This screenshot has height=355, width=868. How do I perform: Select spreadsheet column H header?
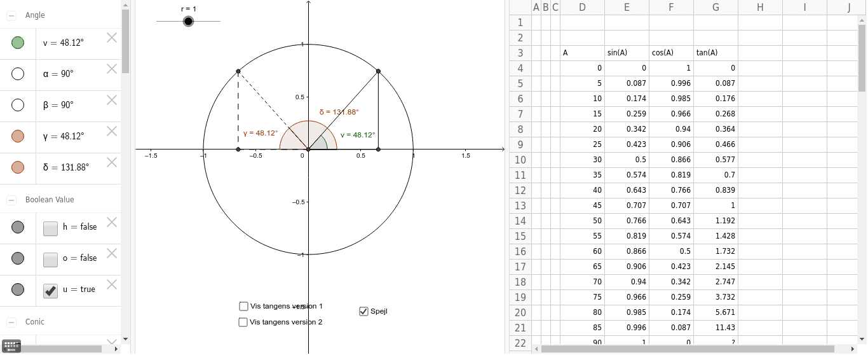click(x=760, y=8)
